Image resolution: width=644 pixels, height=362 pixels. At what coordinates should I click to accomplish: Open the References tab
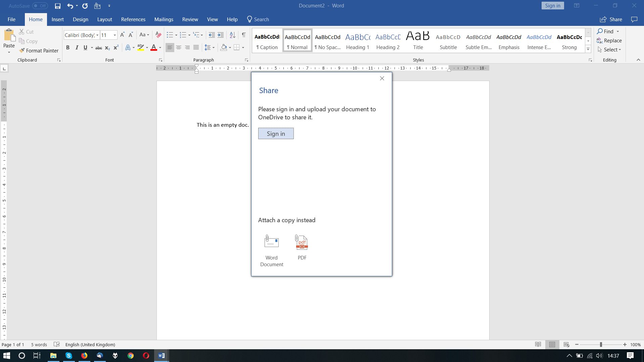[x=133, y=19]
